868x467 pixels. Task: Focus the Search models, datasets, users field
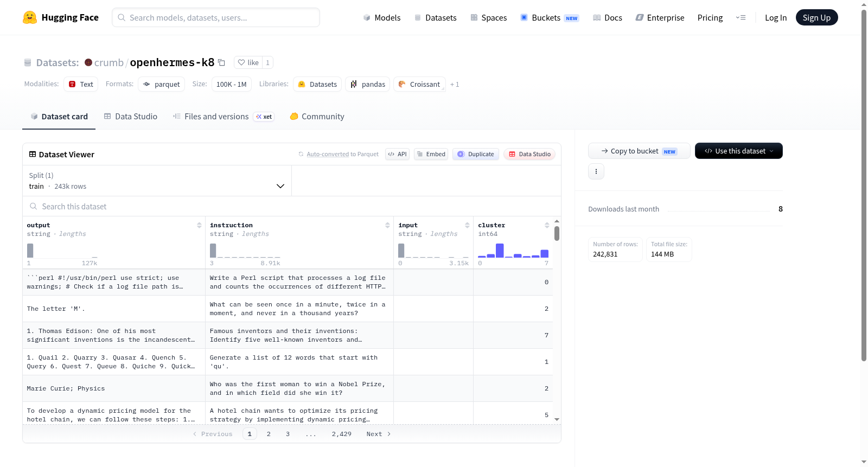point(216,17)
